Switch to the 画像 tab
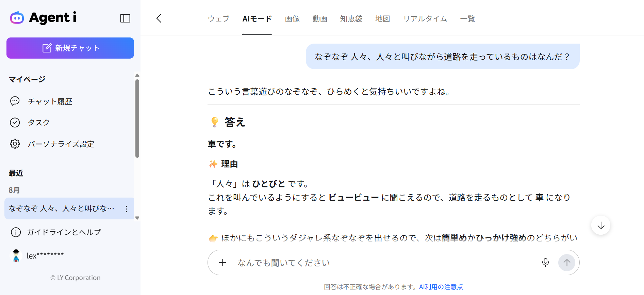Viewport: 644px width, 295px height. [x=292, y=19]
